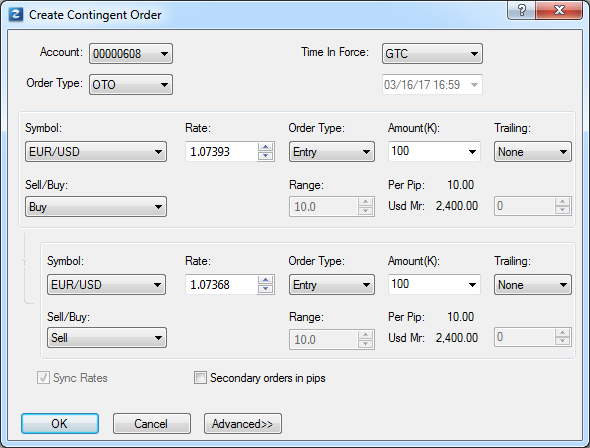
Task: Expand the Time In Force GTC dropdown
Action: coord(432,53)
